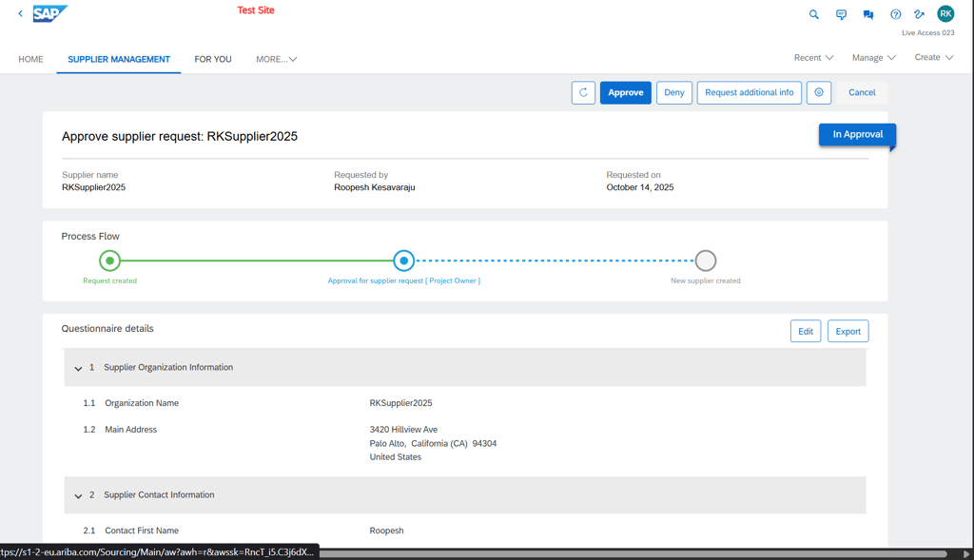The image size is (974, 560).
Task: Click the Request created process node
Action: tap(110, 261)
